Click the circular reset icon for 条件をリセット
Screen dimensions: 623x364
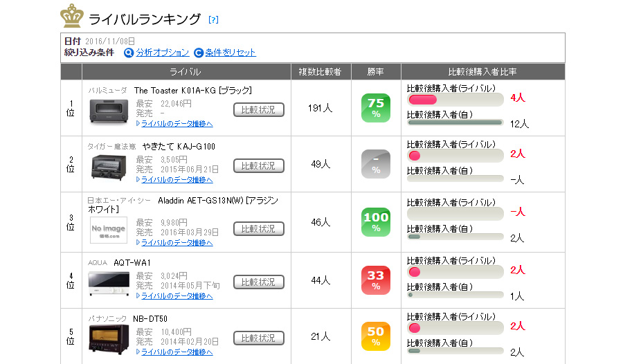point(199,53)
